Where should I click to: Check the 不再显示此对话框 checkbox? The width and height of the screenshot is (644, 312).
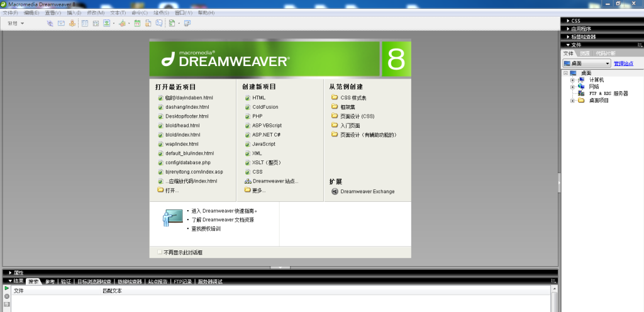pos(160,252)
